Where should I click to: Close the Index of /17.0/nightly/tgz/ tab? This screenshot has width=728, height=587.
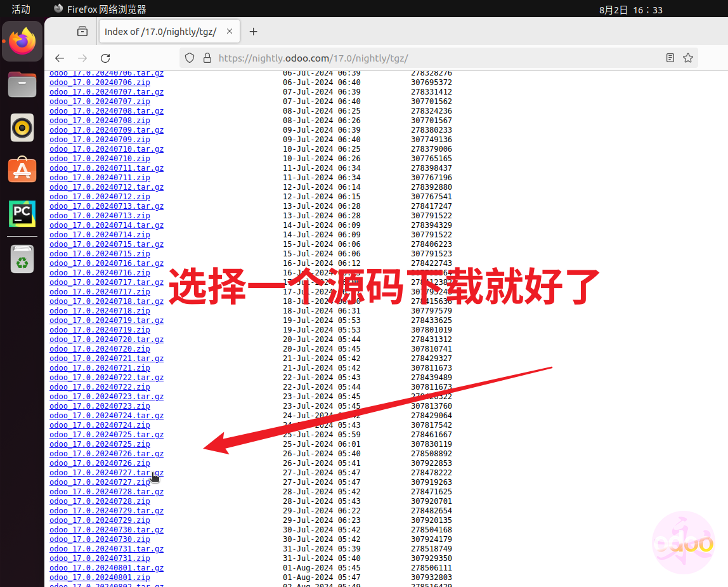(x=230, y=31)
